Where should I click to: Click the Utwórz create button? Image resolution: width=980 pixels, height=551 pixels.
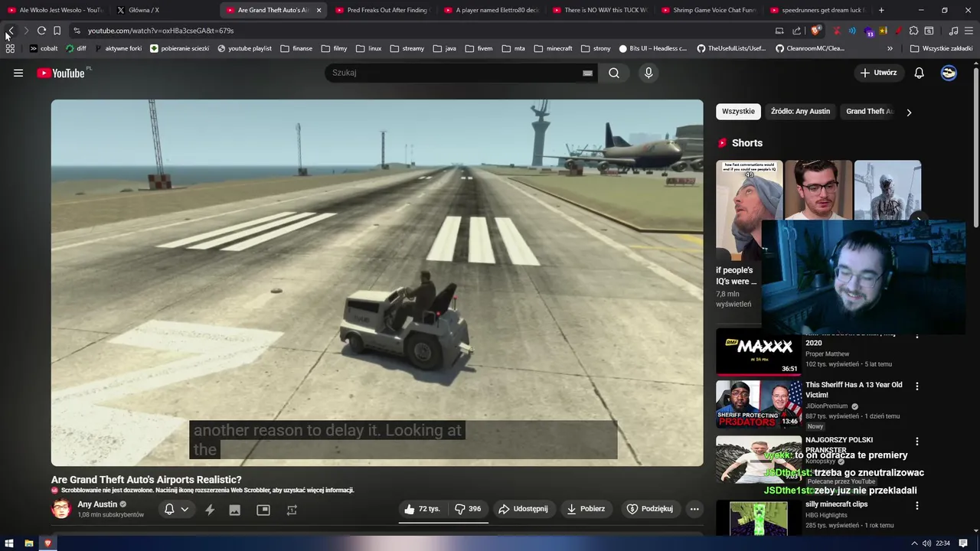pyautogui.click(x=878, y=73)
